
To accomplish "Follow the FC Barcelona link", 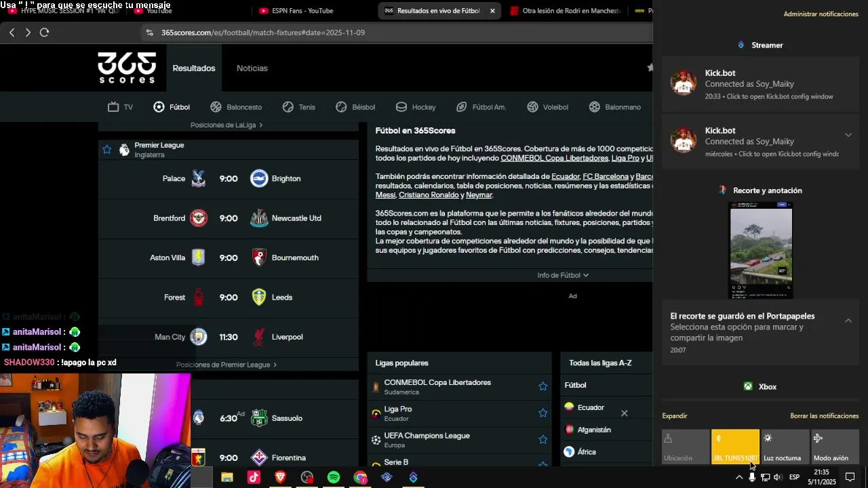I will point(606,176).
